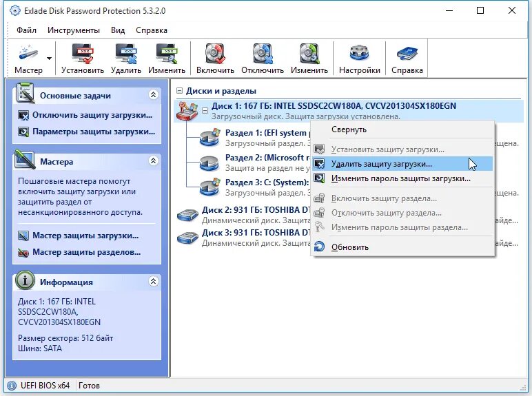Launch Мастер защиты разделов link

pos(87,252)
